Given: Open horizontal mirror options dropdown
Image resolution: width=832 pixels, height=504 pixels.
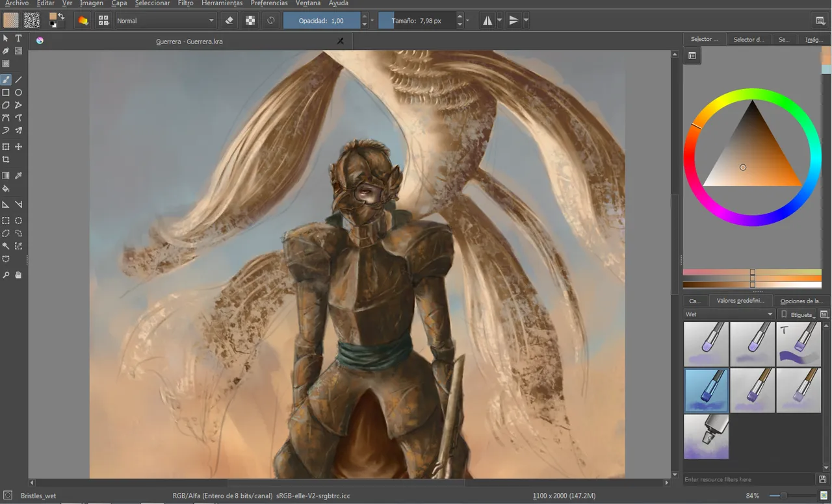Looking at the screenshot, I should tap(499, 21).
